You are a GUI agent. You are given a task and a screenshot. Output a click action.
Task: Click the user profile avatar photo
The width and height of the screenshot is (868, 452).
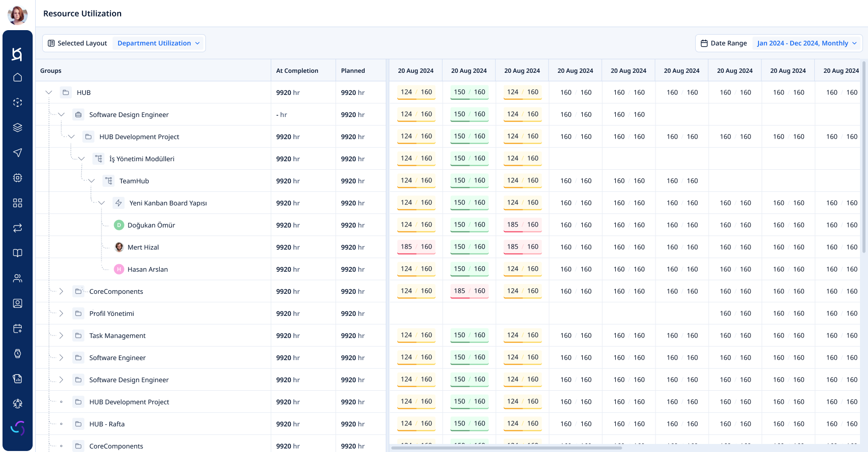(18, 15)
